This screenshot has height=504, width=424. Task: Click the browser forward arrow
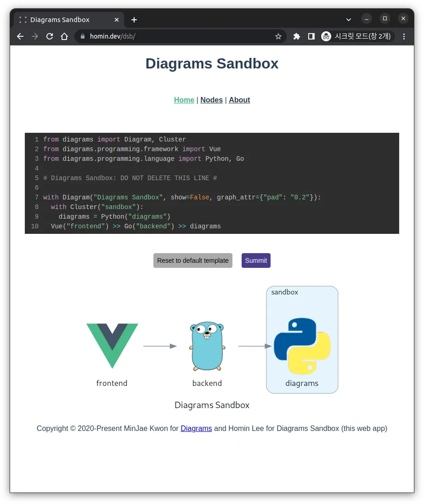[35, 36]
